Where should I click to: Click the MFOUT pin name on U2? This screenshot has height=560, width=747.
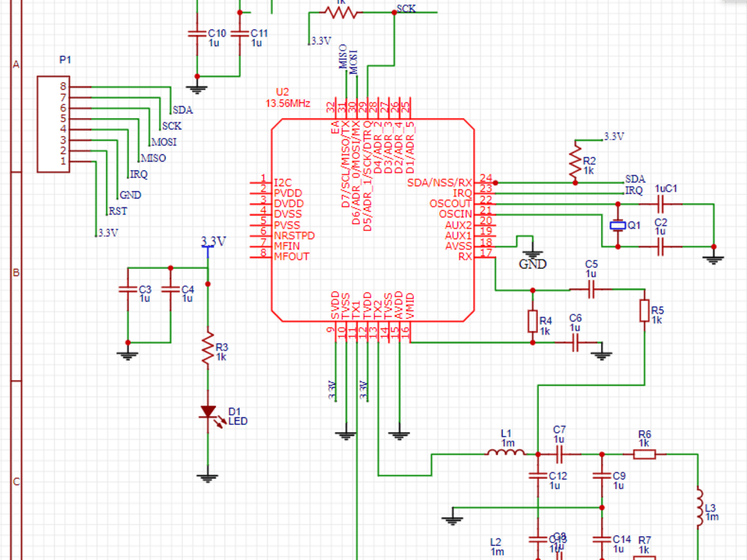[x=291, y=257]
